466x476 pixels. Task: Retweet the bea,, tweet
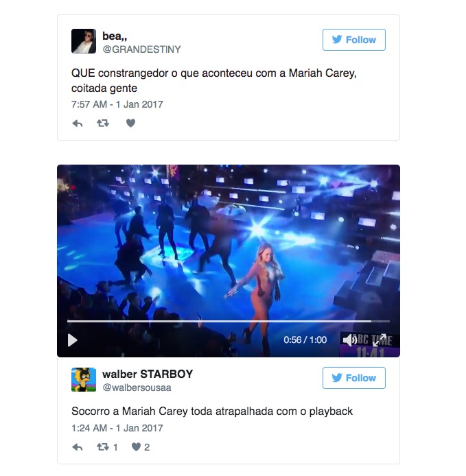pyautogui.click(x=103, y=123)
